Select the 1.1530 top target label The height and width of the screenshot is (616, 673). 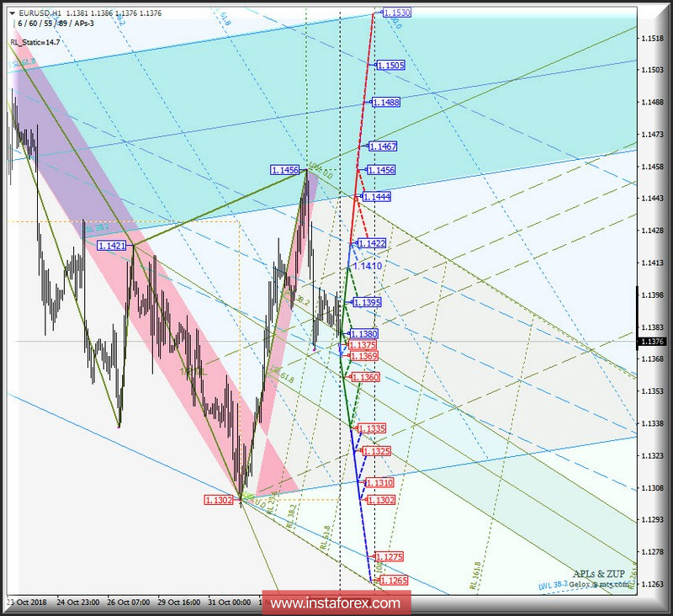[396, 13]
